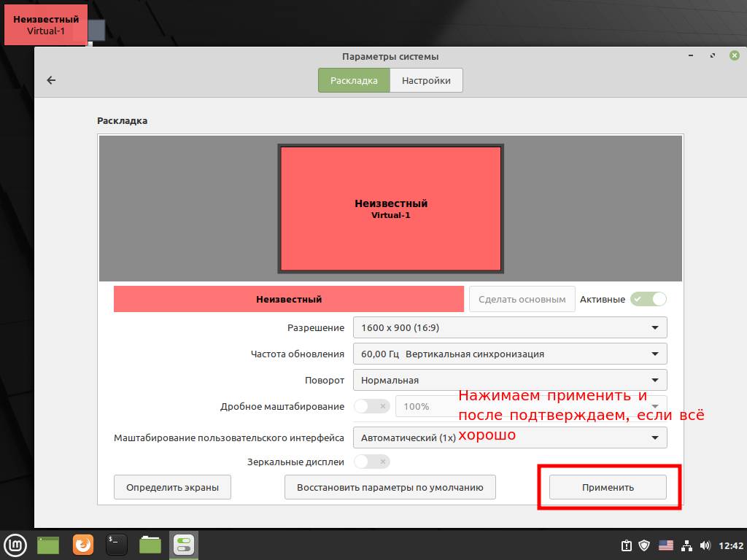
Task: Open the file manager folder icon next to Terminal
Action: [x=150, y=544]
